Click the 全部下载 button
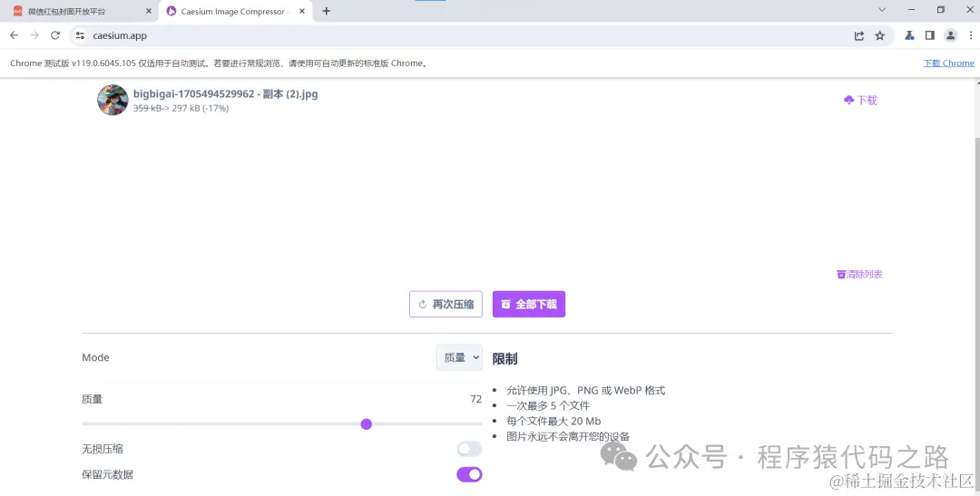This screenshot has height=496, width=980. point(529,305)
